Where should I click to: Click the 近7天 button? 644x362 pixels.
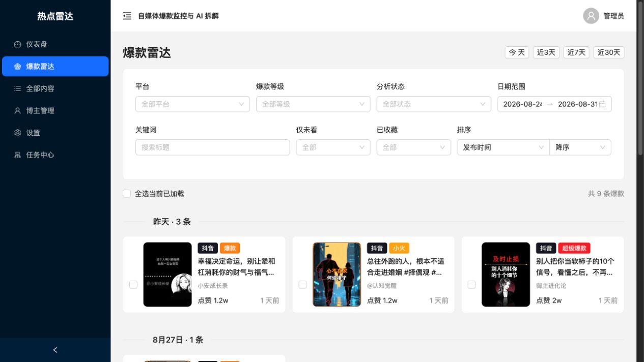tap(576, 52)
